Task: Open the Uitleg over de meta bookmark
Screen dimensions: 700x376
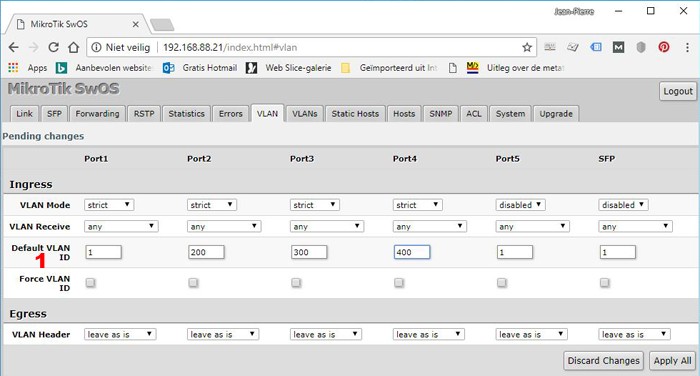Action: pyautogui.click(x=515, y=68)
